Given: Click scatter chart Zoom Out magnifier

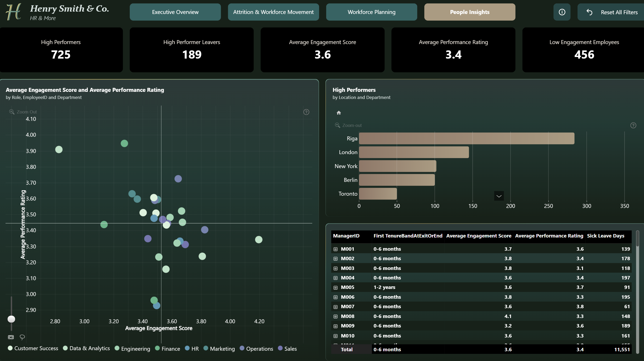Looking at the screenshot, I should (12, 112).
